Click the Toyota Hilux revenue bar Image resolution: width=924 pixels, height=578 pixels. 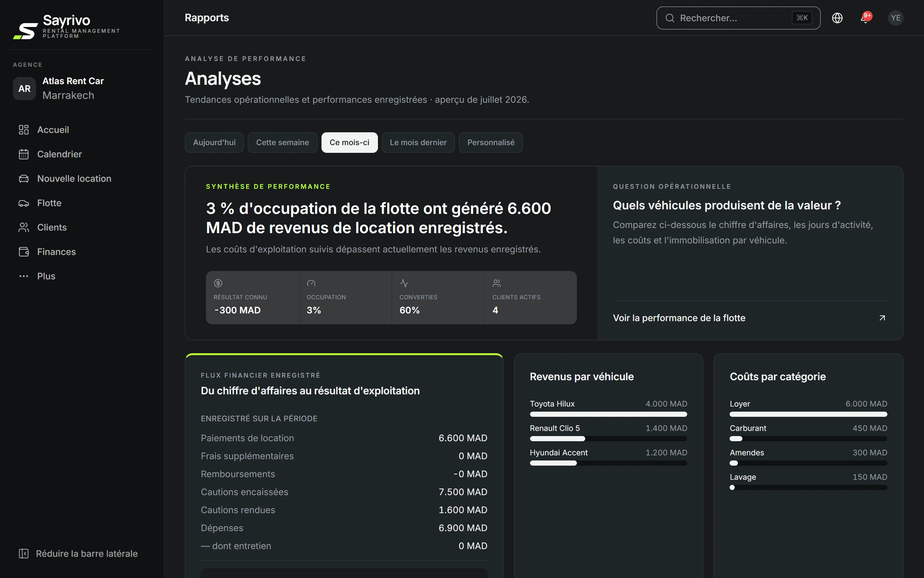[x=608, y=414]
